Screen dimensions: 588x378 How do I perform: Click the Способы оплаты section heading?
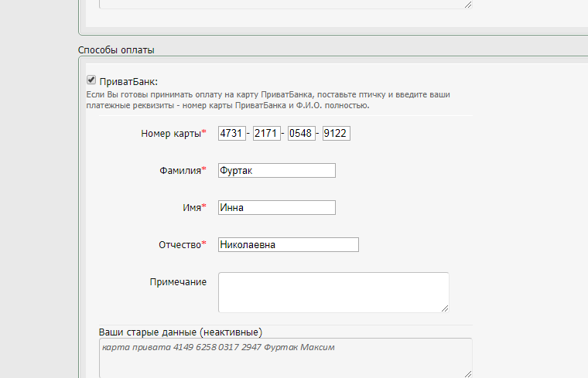(116, 50)
